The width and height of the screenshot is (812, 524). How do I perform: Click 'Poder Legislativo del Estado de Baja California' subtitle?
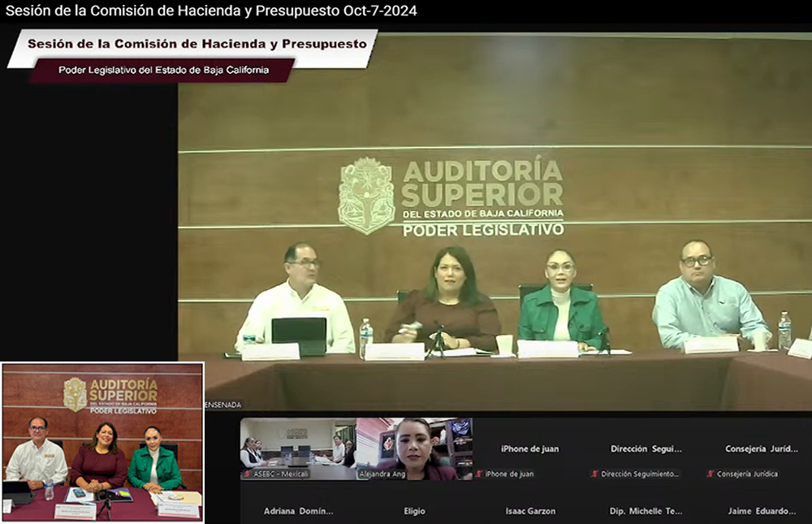click(164, 70)
